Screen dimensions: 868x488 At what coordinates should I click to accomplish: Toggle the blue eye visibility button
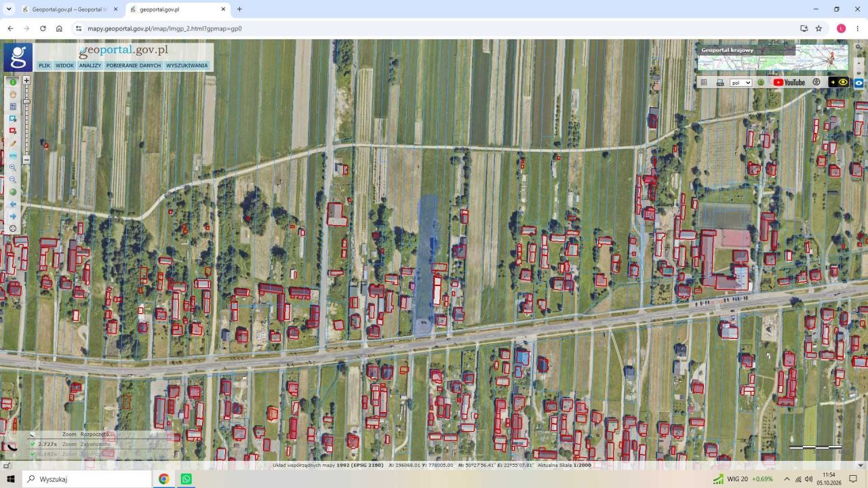point(859,83)
